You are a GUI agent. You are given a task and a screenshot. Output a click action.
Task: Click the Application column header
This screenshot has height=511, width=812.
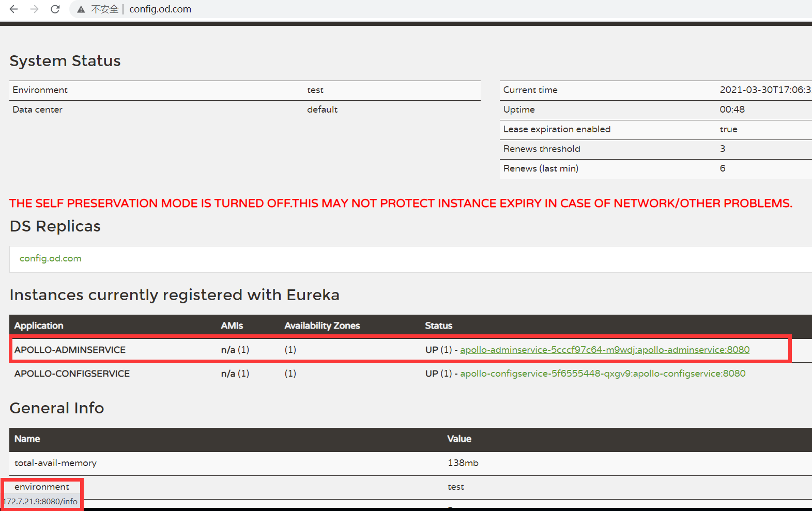pyautogui.click(x=39, y=326)
